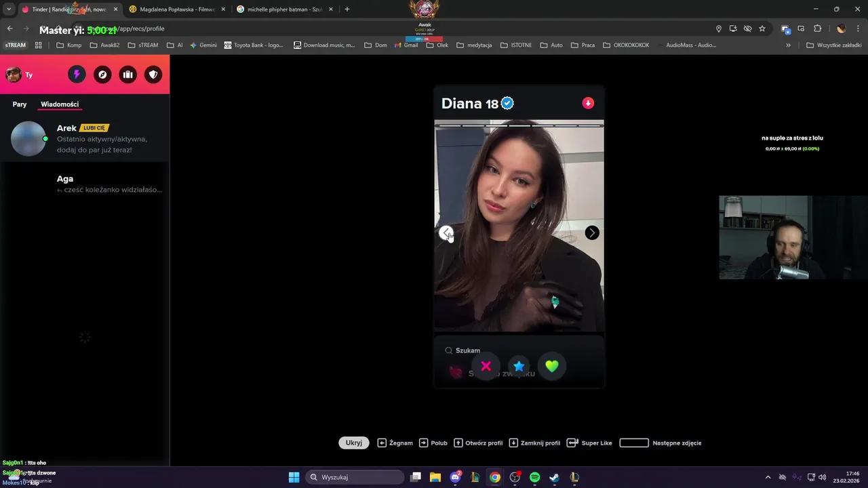Click the Ukryj button
This screenshot has width=868, height=488.
click(354, 443)
